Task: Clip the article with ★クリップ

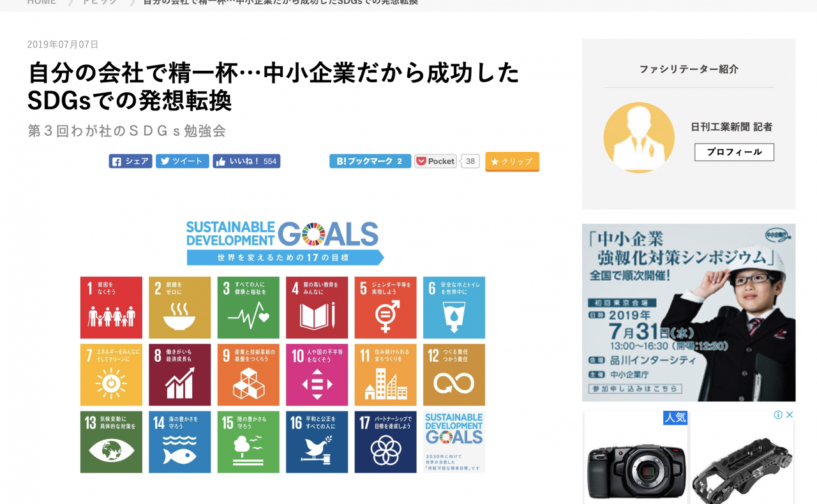Action: pos(512,161)
